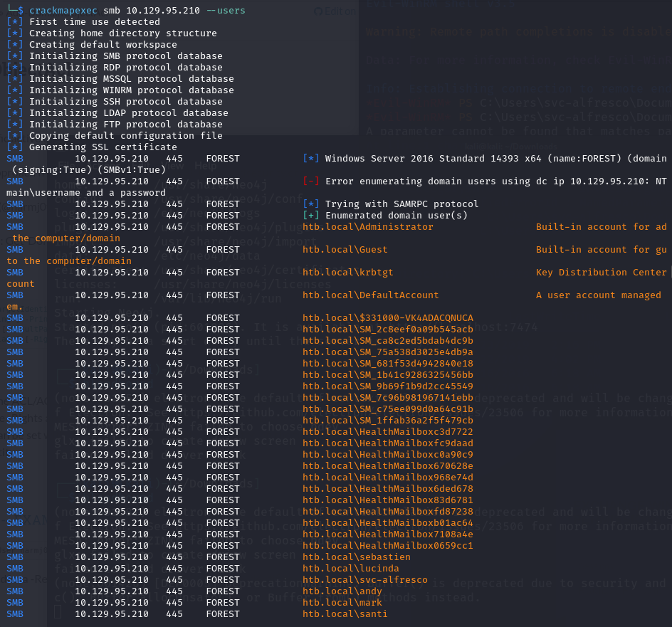672x627 pixels.
Task: Click '(signing:True) (SMBv1:True)' text
Action: (89, 169)
